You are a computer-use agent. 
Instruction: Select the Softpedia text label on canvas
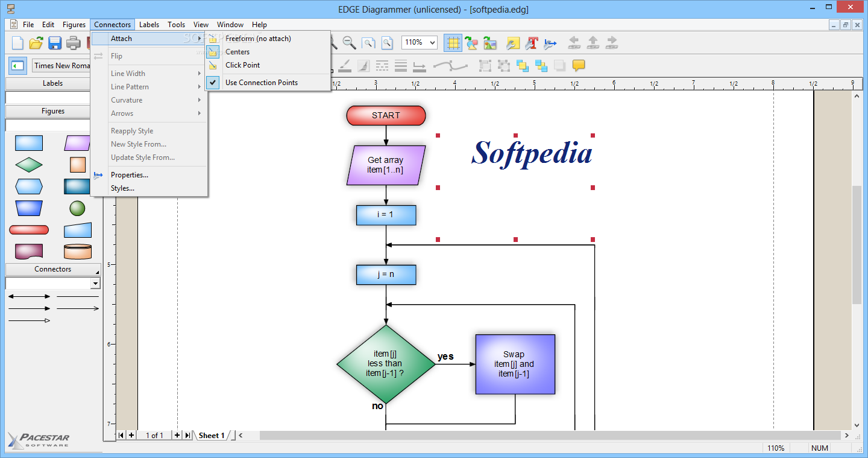[532, 153]
